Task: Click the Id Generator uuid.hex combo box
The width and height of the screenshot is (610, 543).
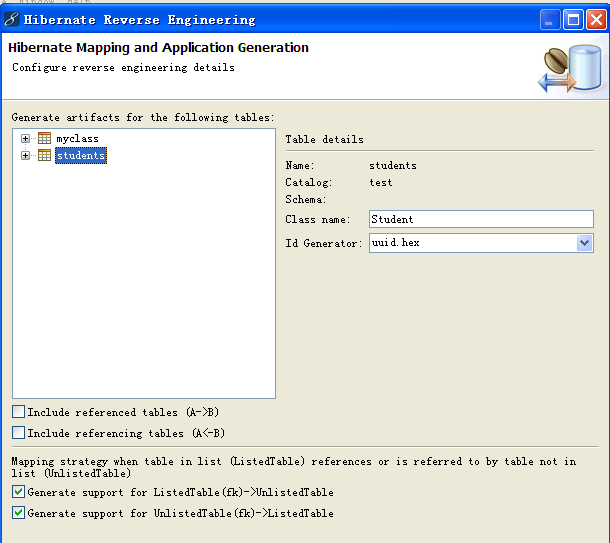Action: pos(481,243)
